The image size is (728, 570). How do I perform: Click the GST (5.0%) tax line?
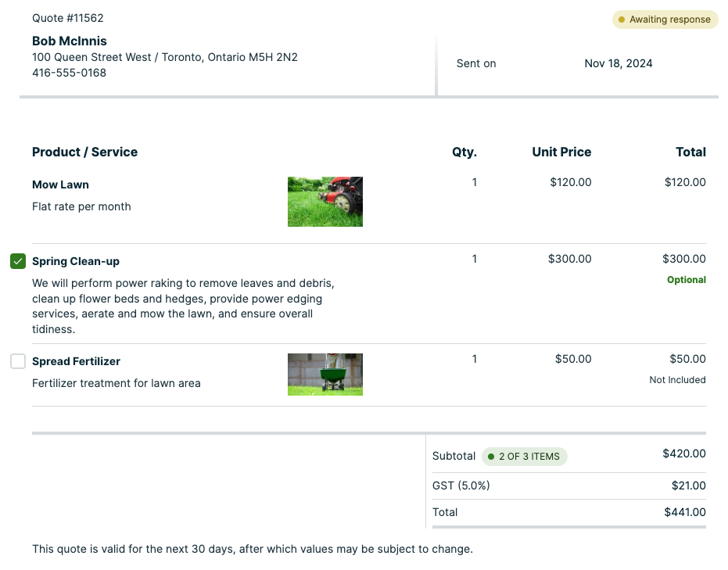[461, 486]
